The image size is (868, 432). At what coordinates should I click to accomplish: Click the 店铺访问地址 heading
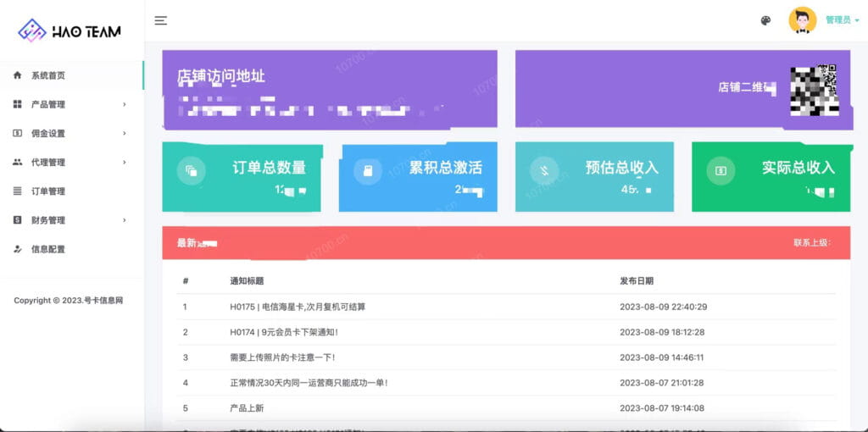(221, 77)
